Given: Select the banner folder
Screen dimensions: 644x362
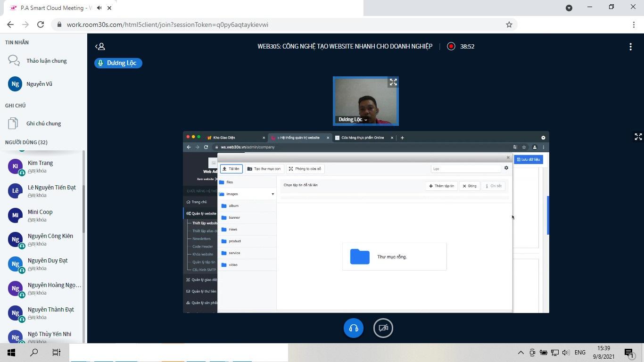Looking at the screenshot, I should point(247,218).
